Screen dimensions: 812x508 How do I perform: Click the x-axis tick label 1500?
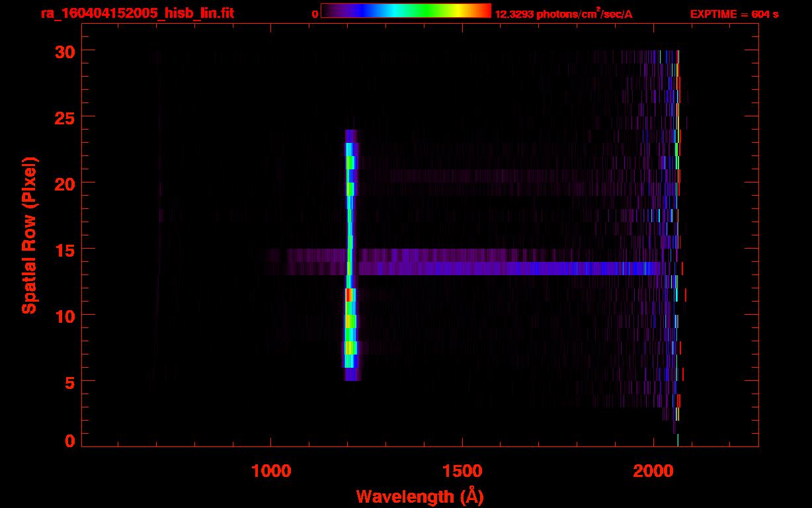[462, 470]
